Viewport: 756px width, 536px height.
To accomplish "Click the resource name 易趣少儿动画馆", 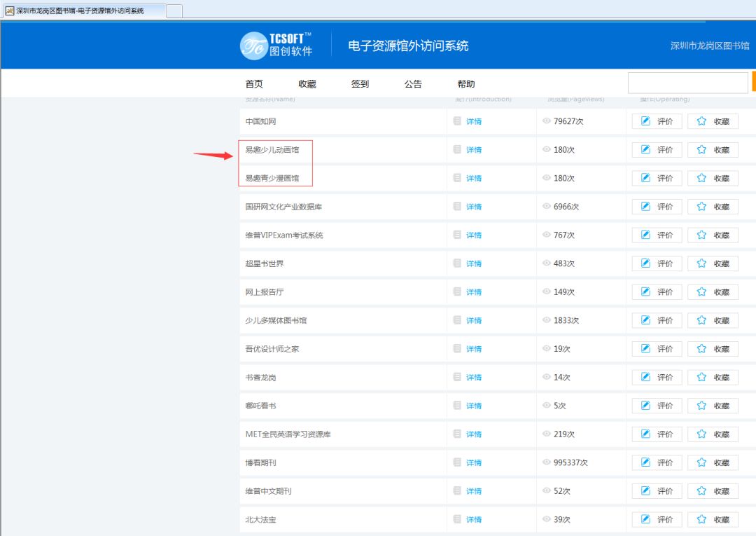I will click(272, 150).
